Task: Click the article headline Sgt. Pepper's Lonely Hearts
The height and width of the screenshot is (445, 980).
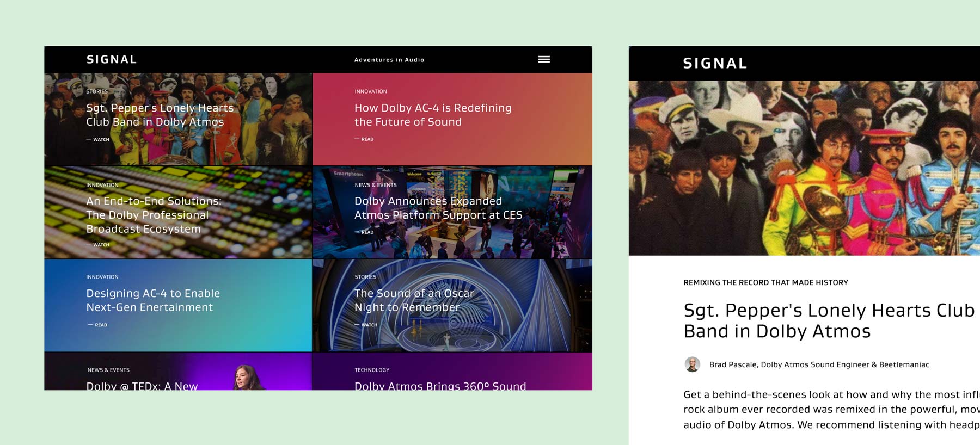Action: point(829,320)
